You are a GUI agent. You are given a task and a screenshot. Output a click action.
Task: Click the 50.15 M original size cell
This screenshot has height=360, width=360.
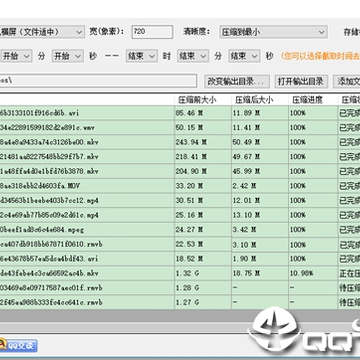click(203, 128)
